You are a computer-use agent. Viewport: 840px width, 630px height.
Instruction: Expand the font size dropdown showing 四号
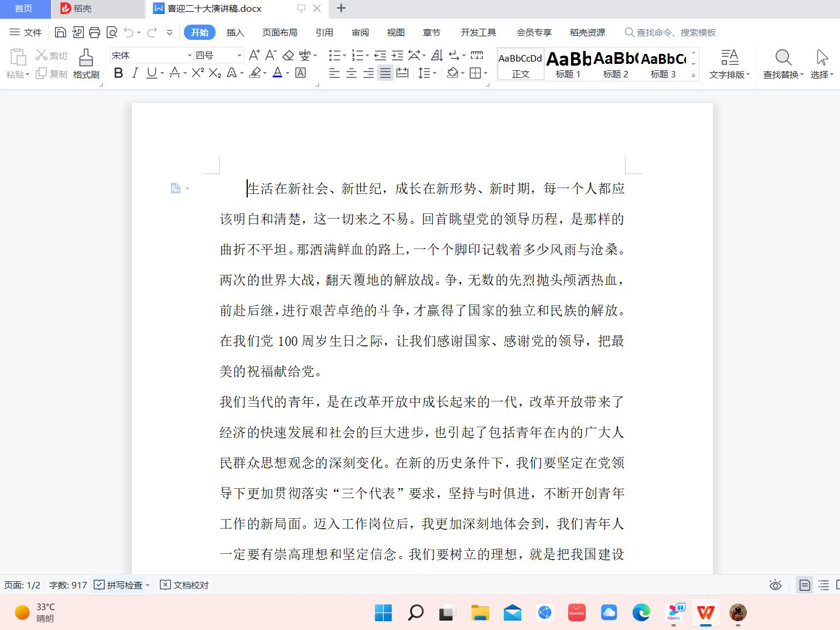point(239,55)
